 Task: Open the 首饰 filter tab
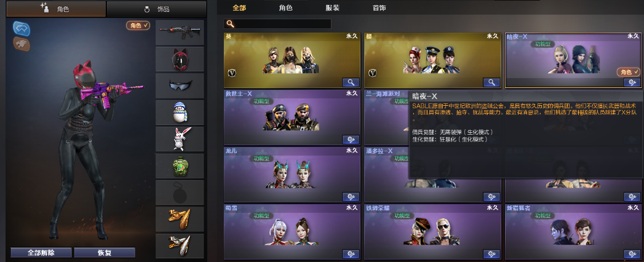tap(379, 8)
